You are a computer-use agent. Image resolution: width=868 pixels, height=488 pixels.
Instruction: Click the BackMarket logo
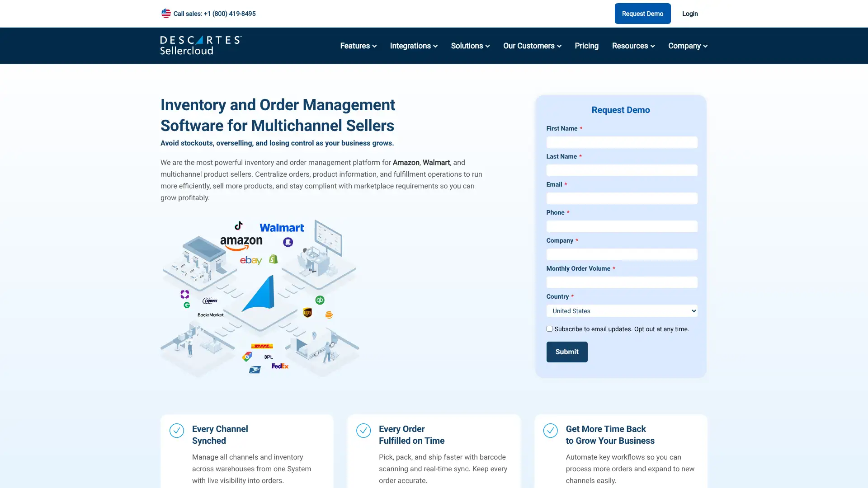click(x=211, y=315)
